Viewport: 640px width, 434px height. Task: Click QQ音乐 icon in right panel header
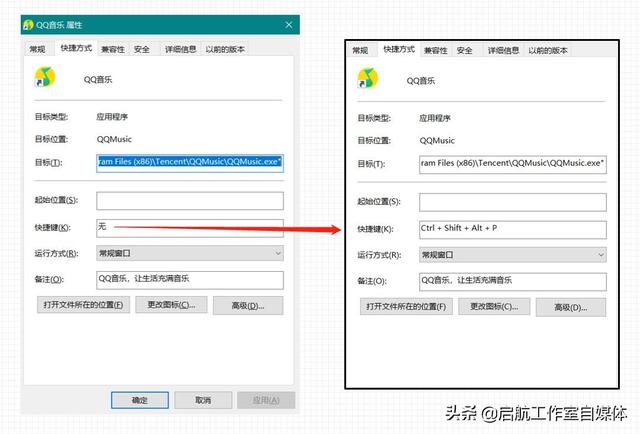click(x=368, y=78)
